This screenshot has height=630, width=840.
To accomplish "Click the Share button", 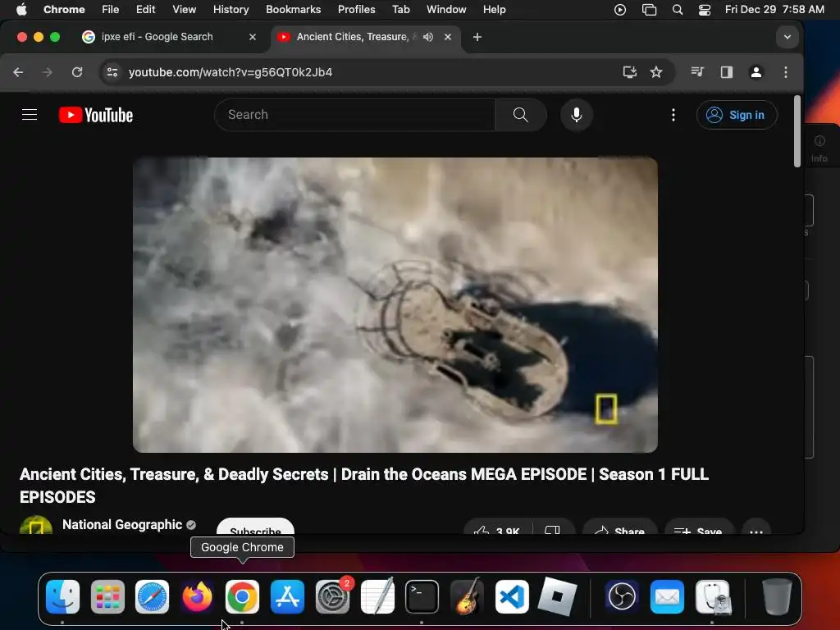I will click(x=620, y=527).
